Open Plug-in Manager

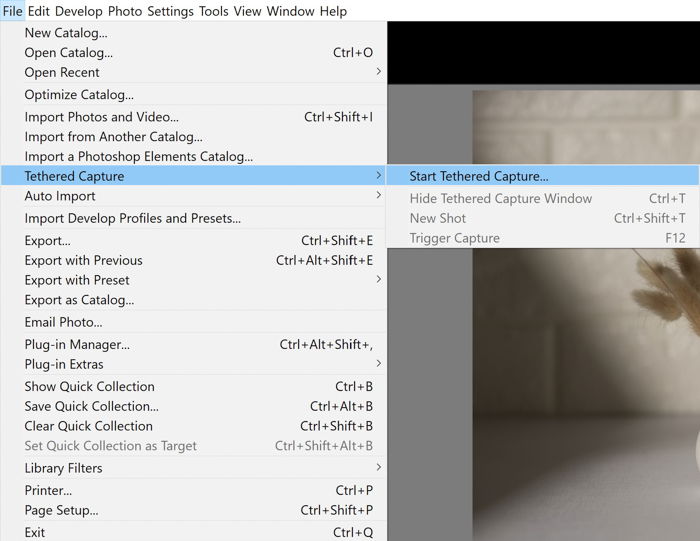(x=77, y=344)
